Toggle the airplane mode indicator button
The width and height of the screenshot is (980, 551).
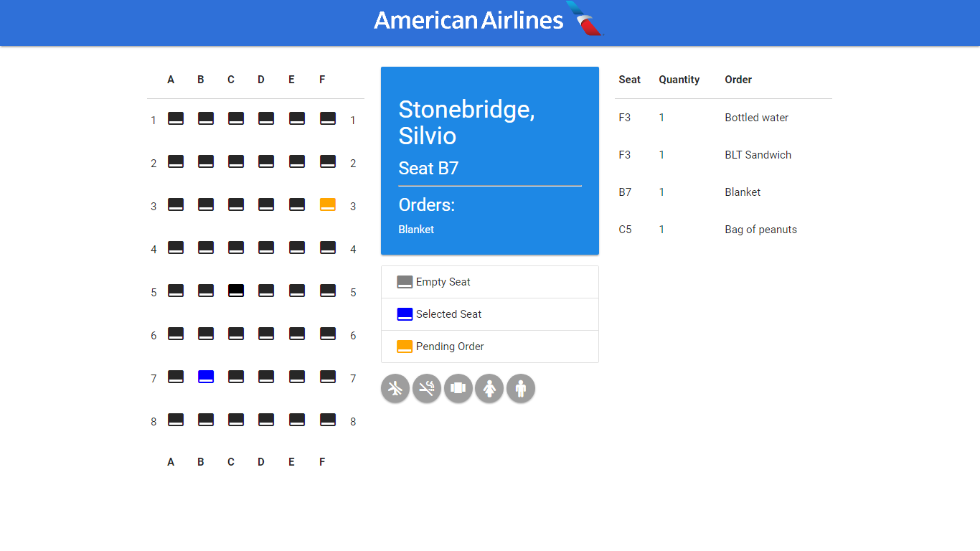pyautogui.click(x=395, y=389)
